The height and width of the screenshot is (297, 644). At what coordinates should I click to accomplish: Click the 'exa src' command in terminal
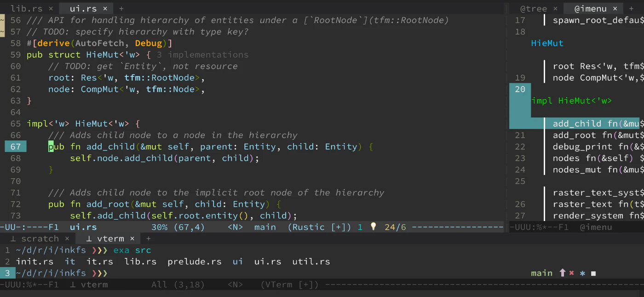tap(132, 250)
